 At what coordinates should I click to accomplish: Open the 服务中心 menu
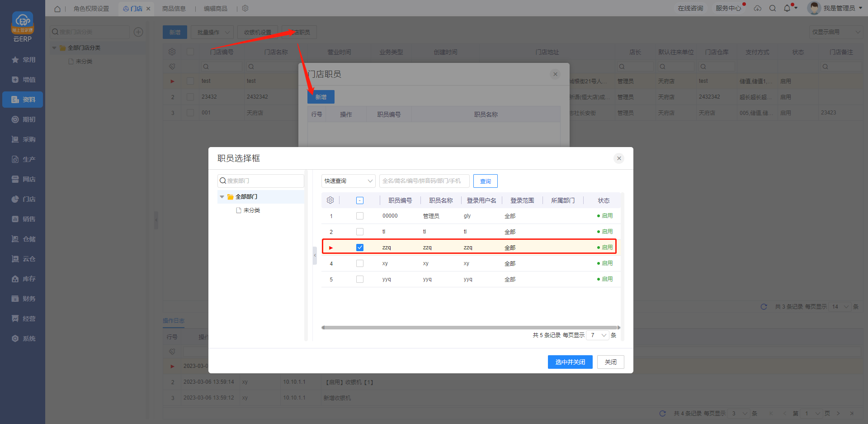point(728,8)
